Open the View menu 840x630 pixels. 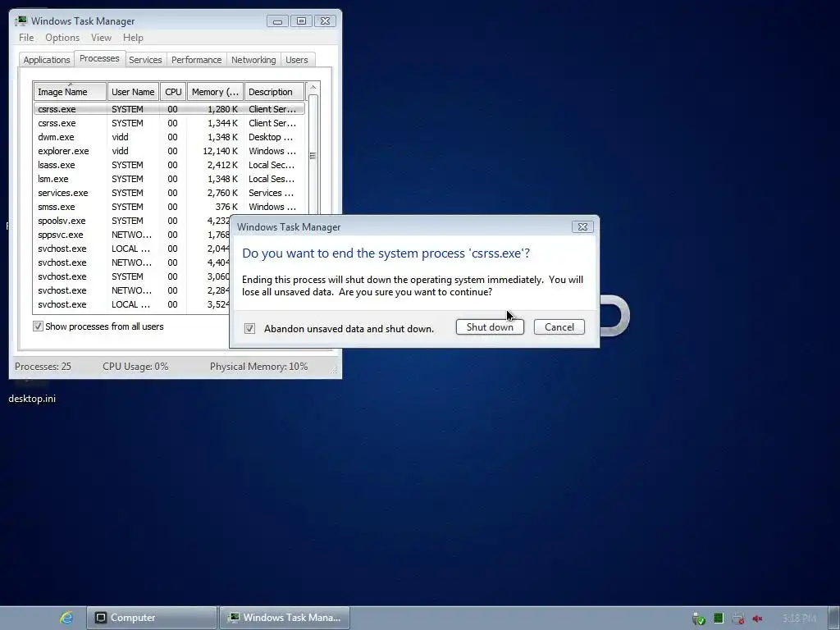click(x=101, y=38)
